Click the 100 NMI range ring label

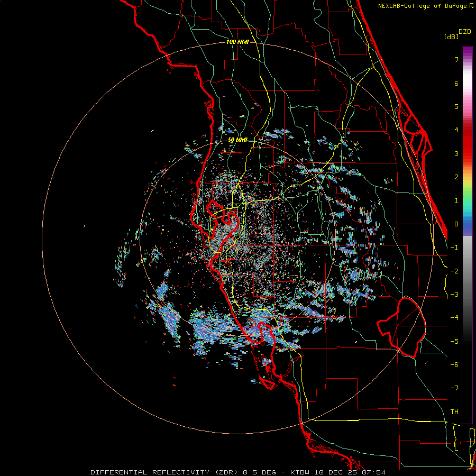point(237,42)
